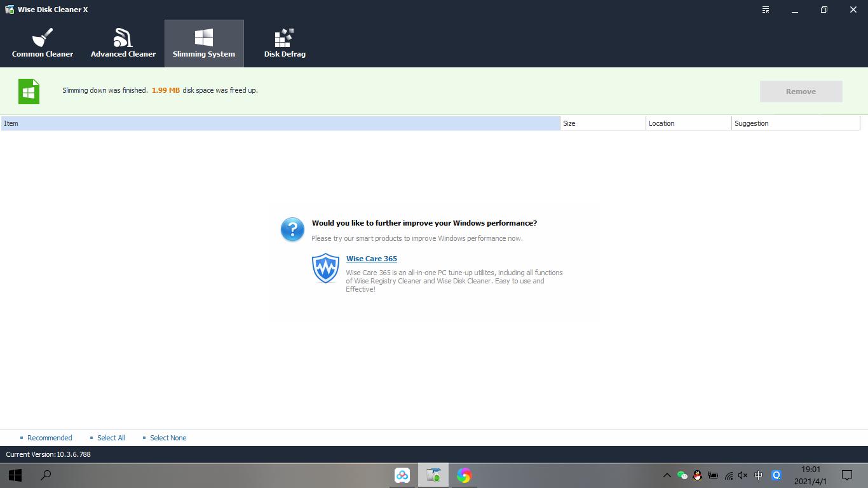The width and height of the screenshot is (868, 488).
Task: Click the blue question mark icon
Action: tap(292, 229)
